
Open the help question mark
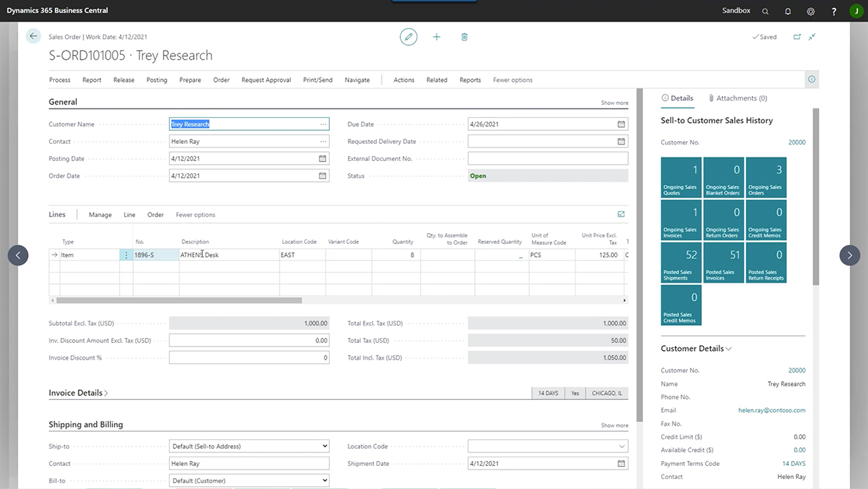pos(834,11)
